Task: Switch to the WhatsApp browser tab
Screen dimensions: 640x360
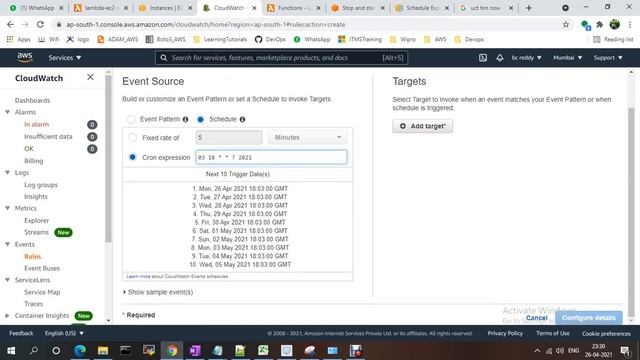Action: tap(36, 8)
